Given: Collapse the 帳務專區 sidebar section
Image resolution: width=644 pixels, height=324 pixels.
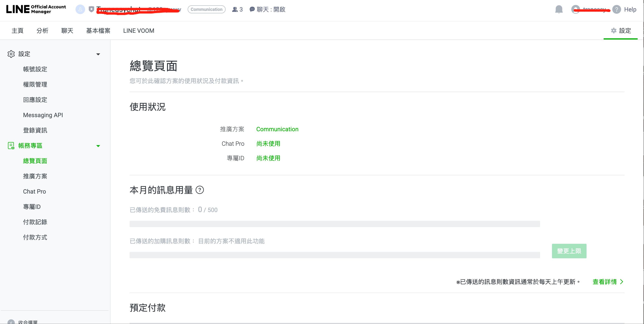Looking at the screenshot, I should point(98,146).
